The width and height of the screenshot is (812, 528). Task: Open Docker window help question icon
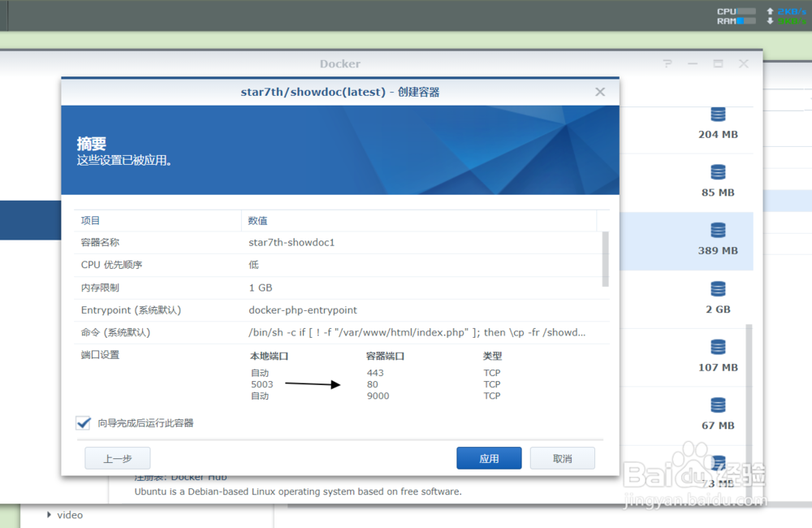667,63
